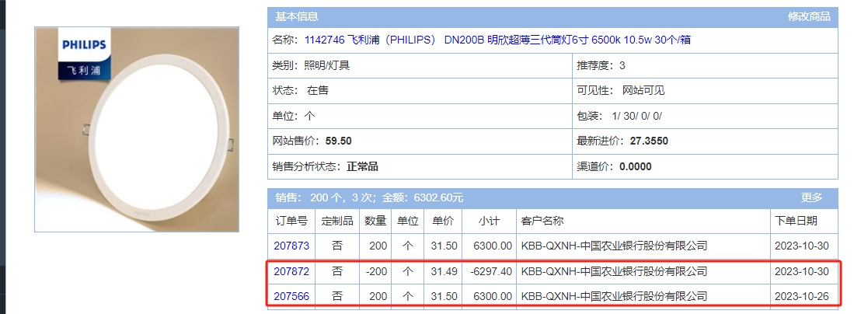Click the 类别 照明/灯具 cell

420,65
